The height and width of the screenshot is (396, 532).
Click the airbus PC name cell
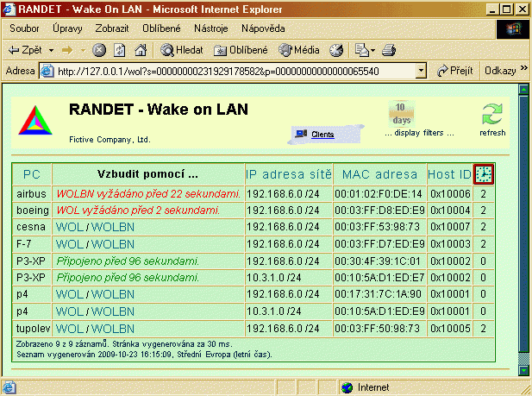tap(31, 194)
